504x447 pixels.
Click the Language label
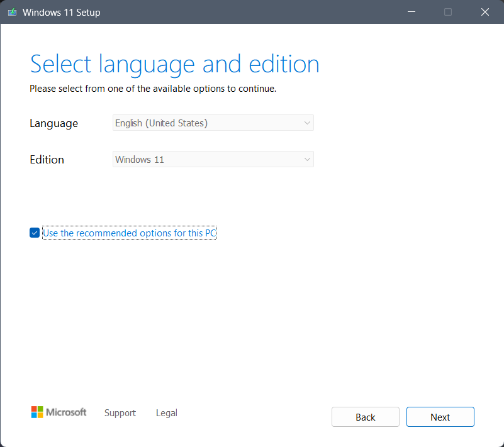[x=53, y=123]
